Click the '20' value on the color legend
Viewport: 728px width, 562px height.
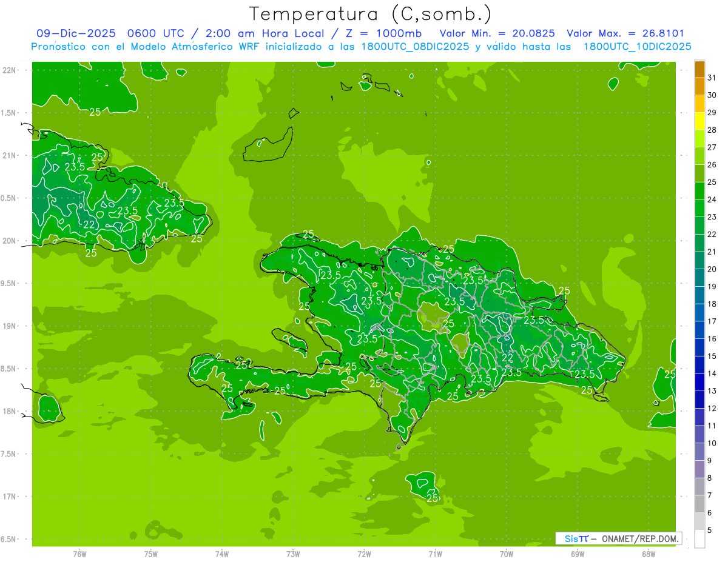click(712, 269)
